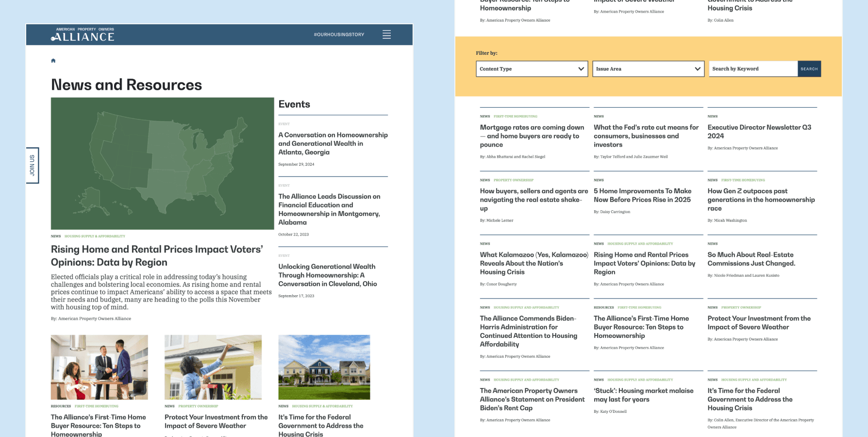Open Rising Home and Rental Prices featured headline
Viewport: 868px width, 437px height.
[x=157, y=256]
